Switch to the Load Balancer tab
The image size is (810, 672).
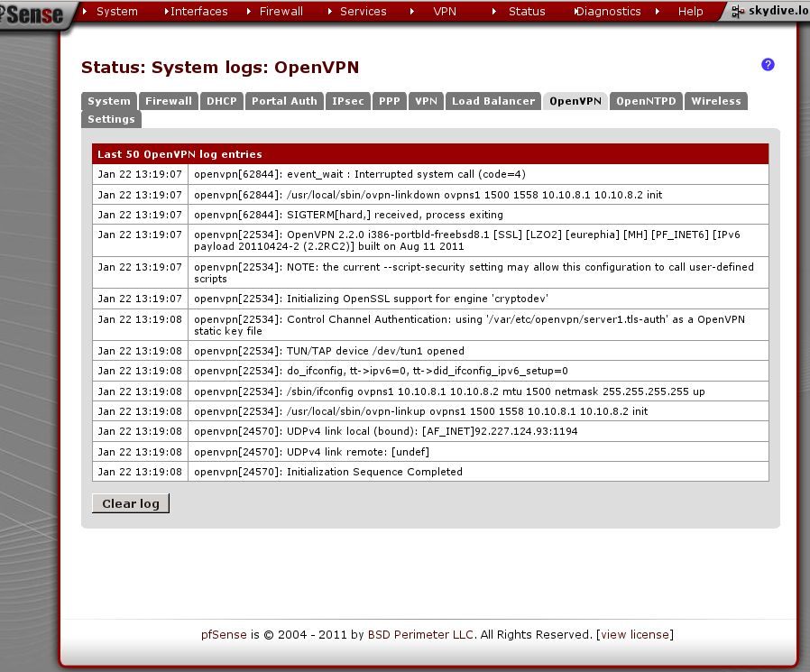[493, 101]
